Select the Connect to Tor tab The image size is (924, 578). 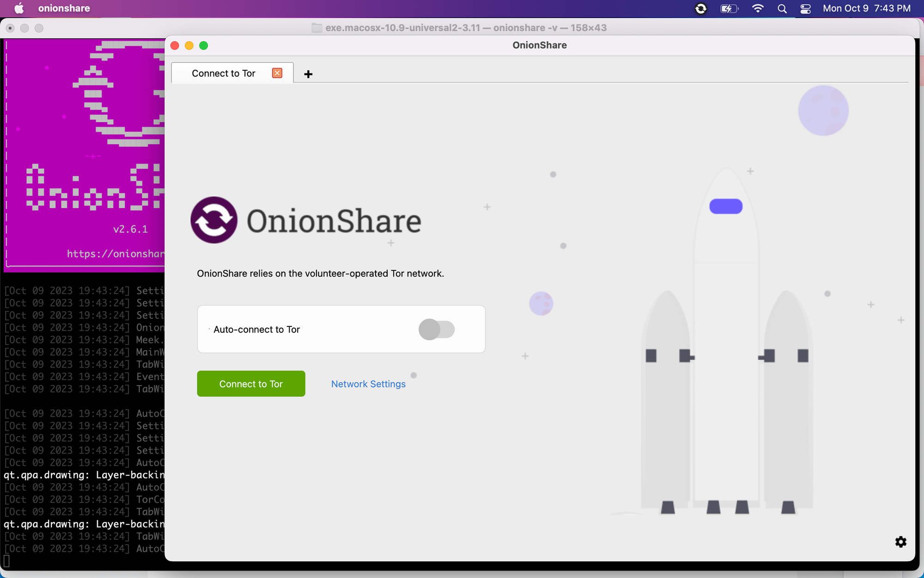click(x=223, y=73)
